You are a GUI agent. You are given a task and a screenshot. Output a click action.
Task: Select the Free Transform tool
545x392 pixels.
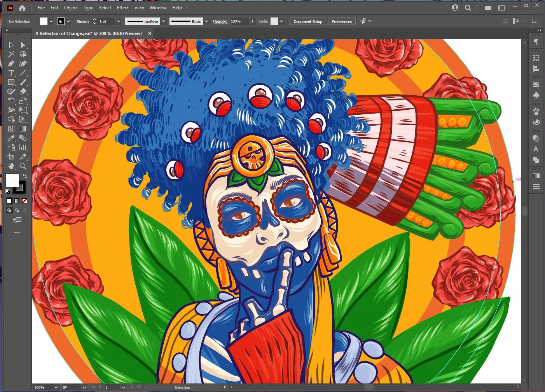tap(23, 110)
